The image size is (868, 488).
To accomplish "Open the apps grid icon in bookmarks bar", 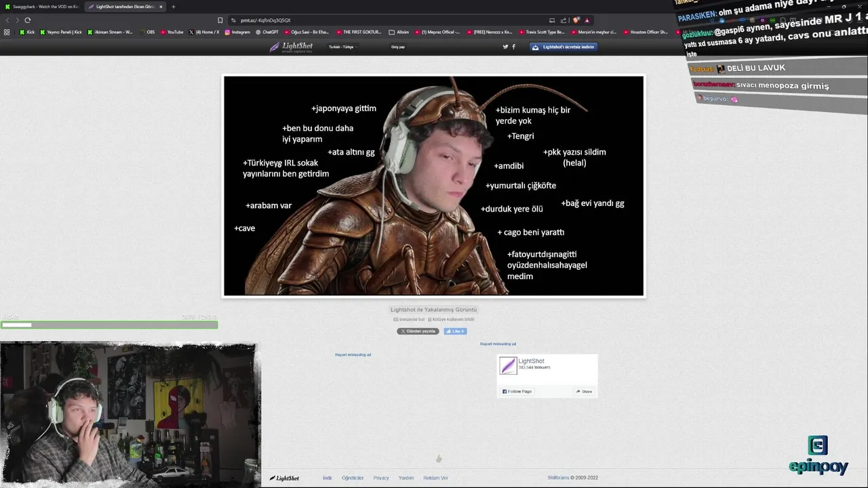I will click(x=7, y=32).
